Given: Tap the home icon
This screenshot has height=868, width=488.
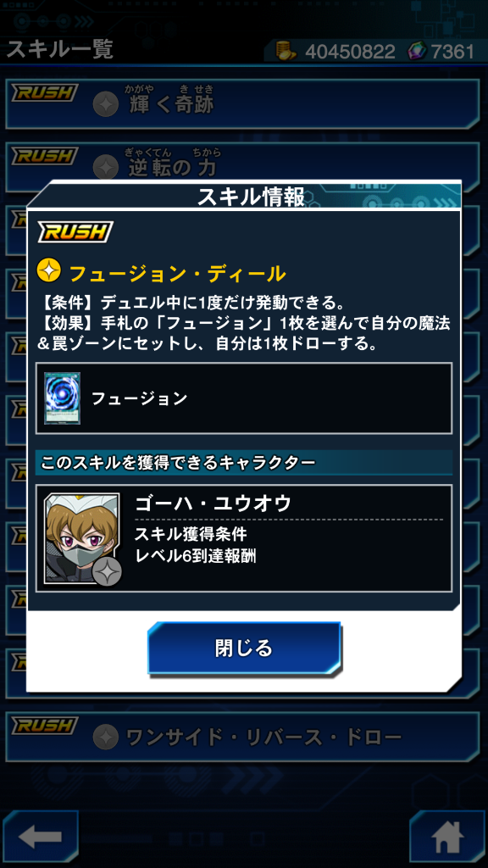Looking at the screenshot, I should 447,838.
